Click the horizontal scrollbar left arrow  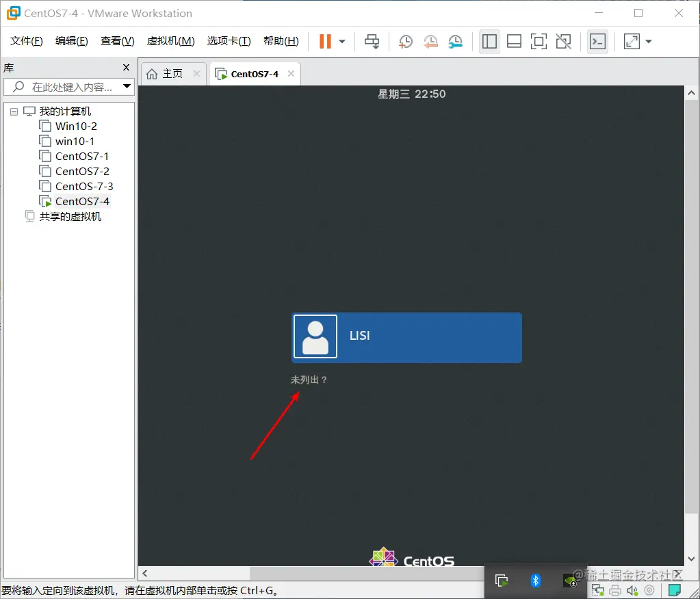[x=144, y=574]
